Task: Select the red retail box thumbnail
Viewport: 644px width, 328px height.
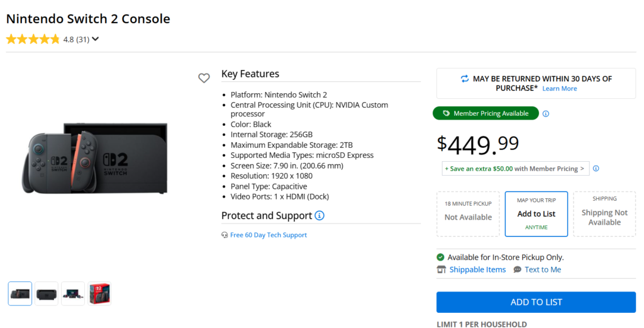Action: tap(99, 293)
